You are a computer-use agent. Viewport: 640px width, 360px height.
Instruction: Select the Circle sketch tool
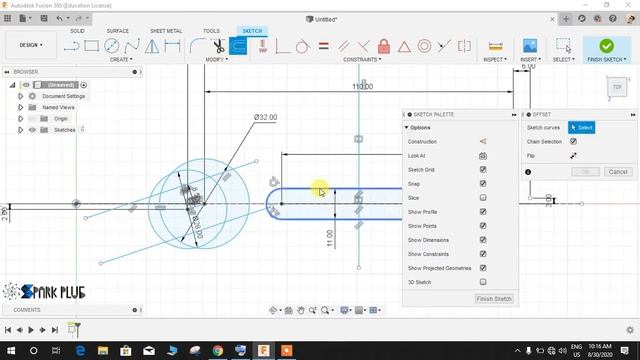111,46
